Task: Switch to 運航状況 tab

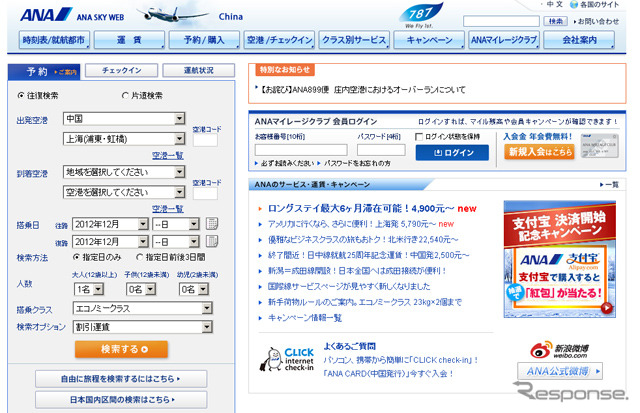Action: pos(199,70)
